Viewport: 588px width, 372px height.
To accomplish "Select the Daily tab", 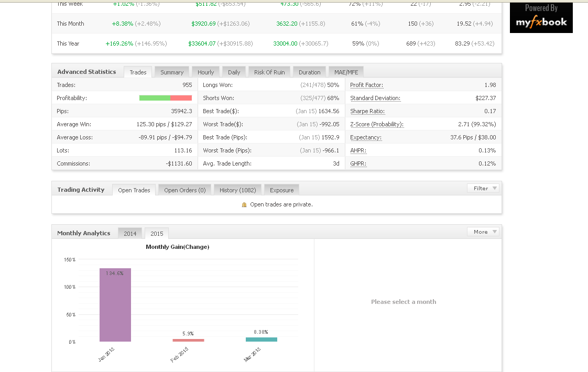I will click(234, 72).
